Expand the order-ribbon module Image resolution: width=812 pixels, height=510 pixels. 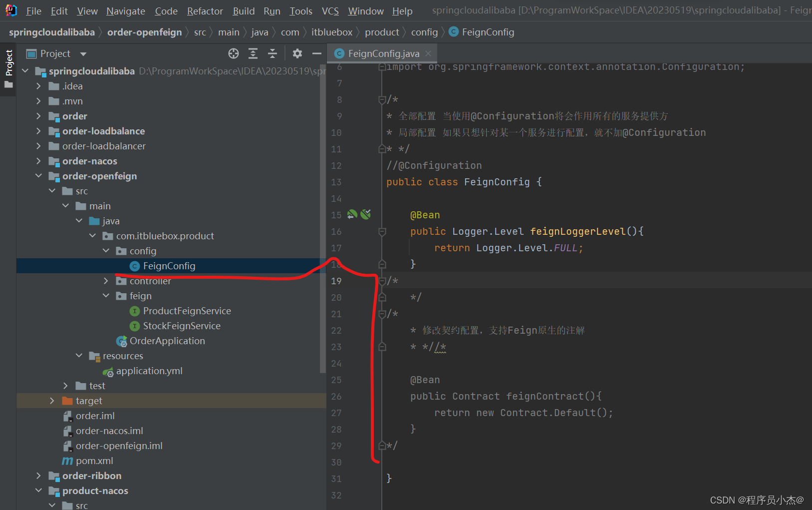coord(38,476)
